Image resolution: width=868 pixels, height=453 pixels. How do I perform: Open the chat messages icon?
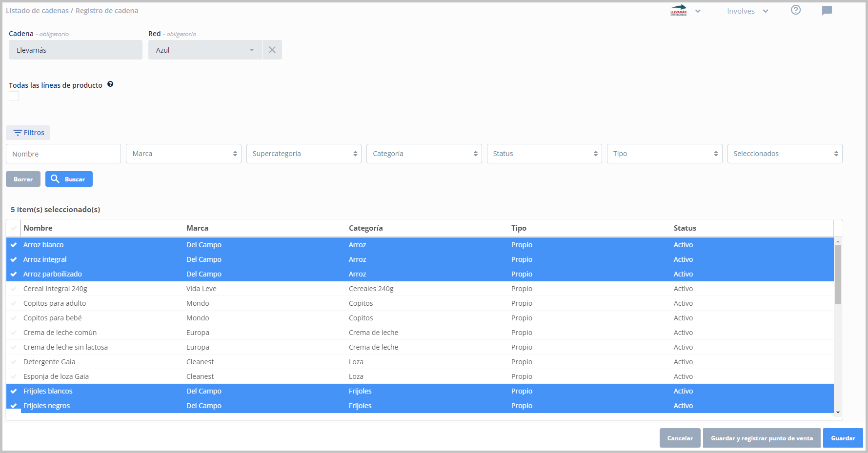coord(827,11)
